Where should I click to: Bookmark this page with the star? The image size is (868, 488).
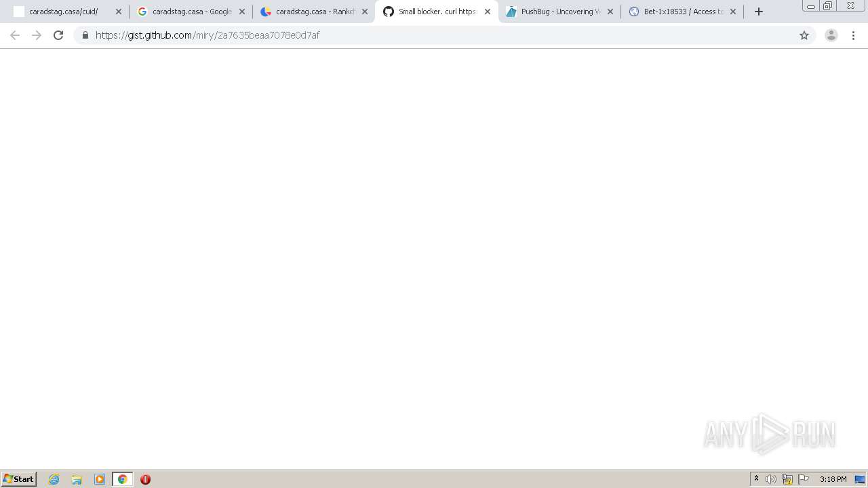click(804, 35)
